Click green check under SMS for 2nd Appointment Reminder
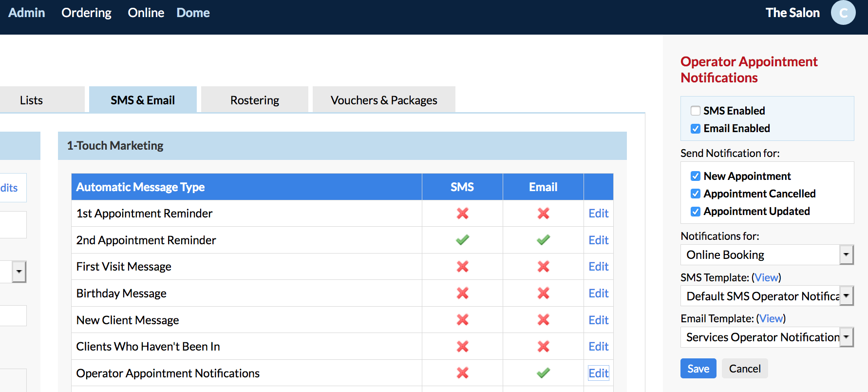Screen dimensions: 868x392 (462, 240)
